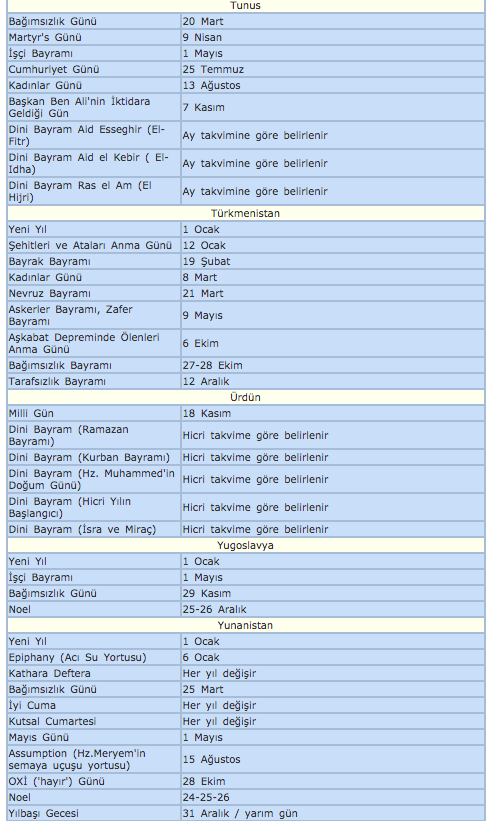
Task: Click Dini Bayram (Kurban Bayramı) cell
Action: tap(94, 457)
